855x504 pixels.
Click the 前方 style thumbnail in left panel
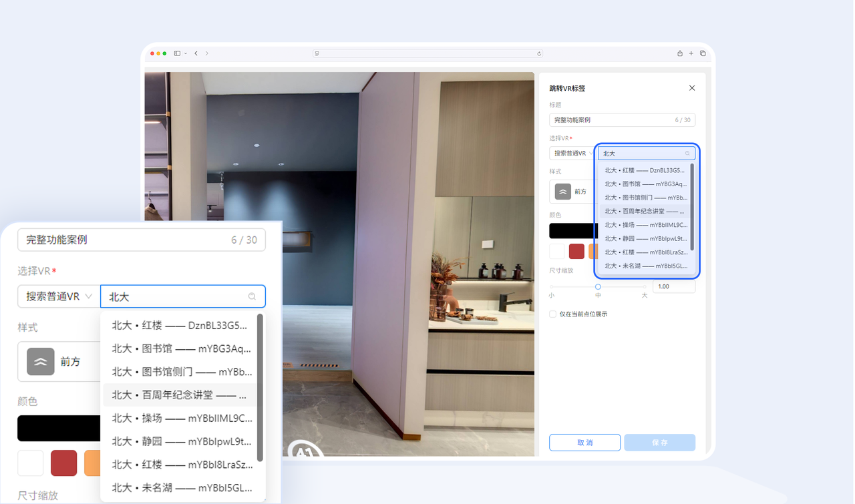(40, 361)
